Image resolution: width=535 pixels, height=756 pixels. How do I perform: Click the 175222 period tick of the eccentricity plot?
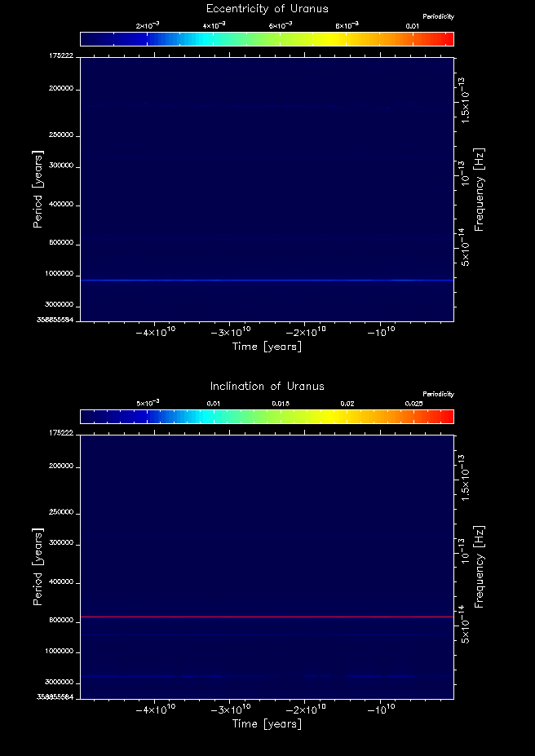click(62, 55)
